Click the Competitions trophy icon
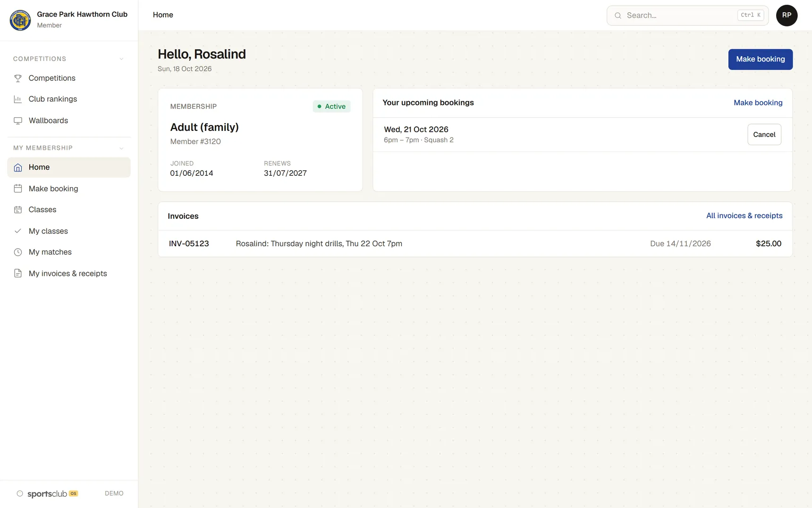 [18, 78]
